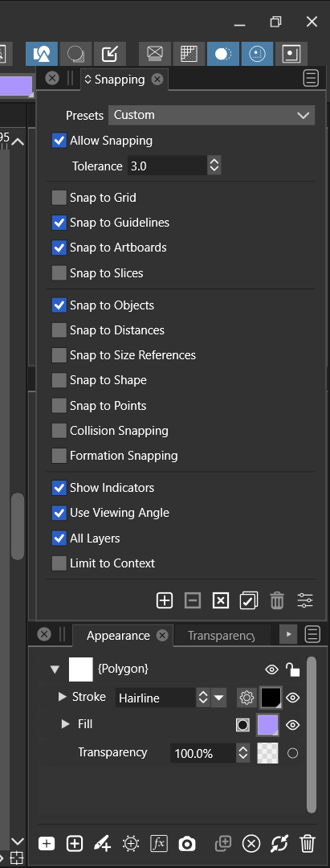This screenshot has width=330, height=868.
Task: Open the Presets Custom dropdown
Action: [x=212, y=115]
